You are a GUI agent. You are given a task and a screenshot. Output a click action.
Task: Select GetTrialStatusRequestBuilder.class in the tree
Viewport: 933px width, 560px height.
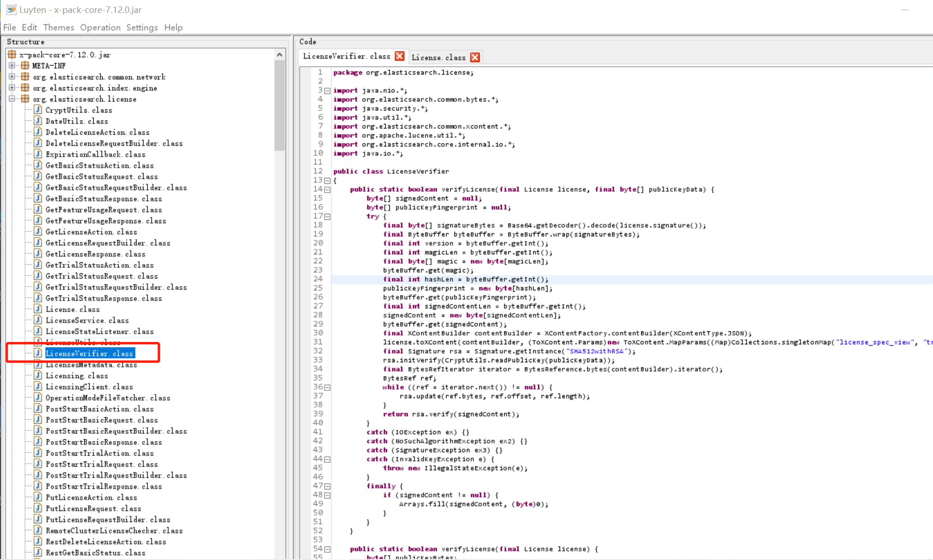116,287
